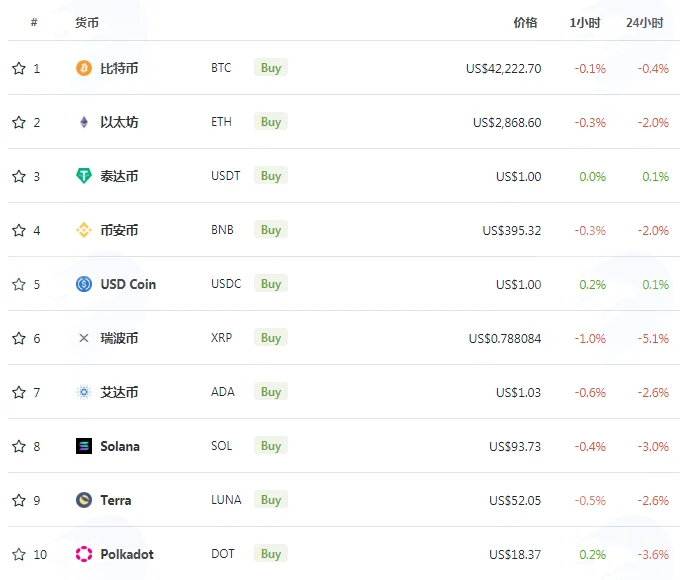Viewport: 680px width, 580px height.
Task: Click the blue USD Coin icon
Action: point(84,284)
